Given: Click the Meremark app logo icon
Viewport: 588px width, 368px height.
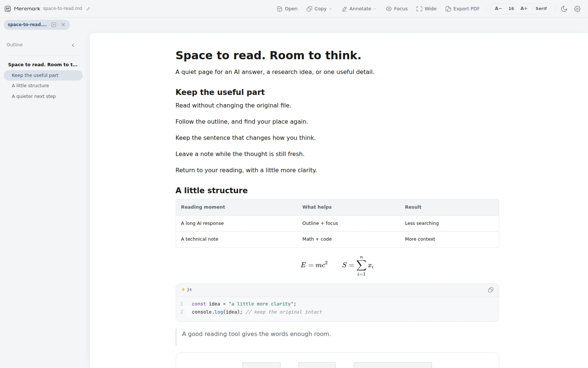Looking at the screenshot, I should [x=7, y=9].
